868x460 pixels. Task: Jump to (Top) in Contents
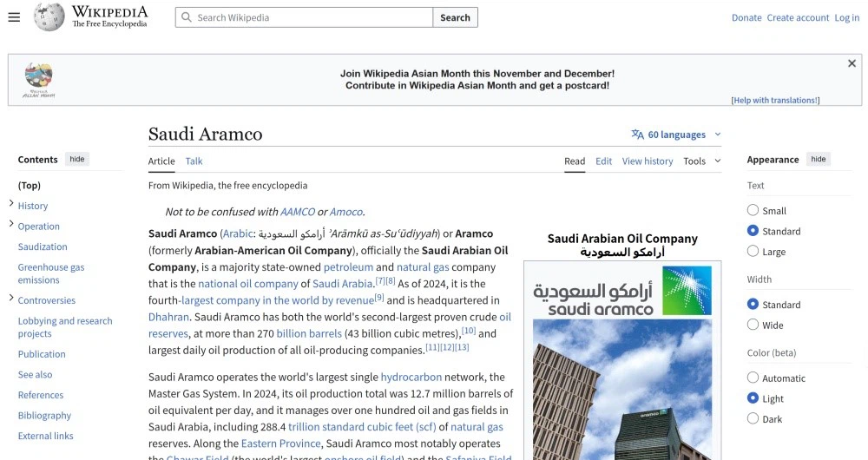(30, 186)
